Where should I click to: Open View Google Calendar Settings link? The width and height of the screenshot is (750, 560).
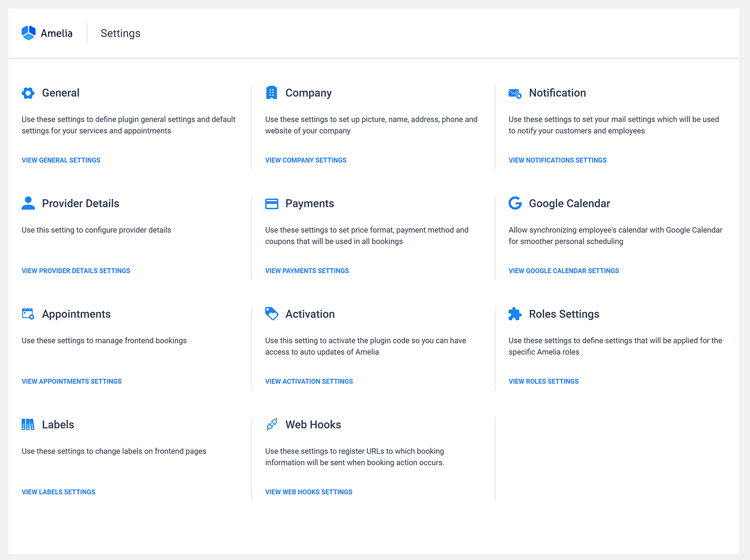(563, 271)
